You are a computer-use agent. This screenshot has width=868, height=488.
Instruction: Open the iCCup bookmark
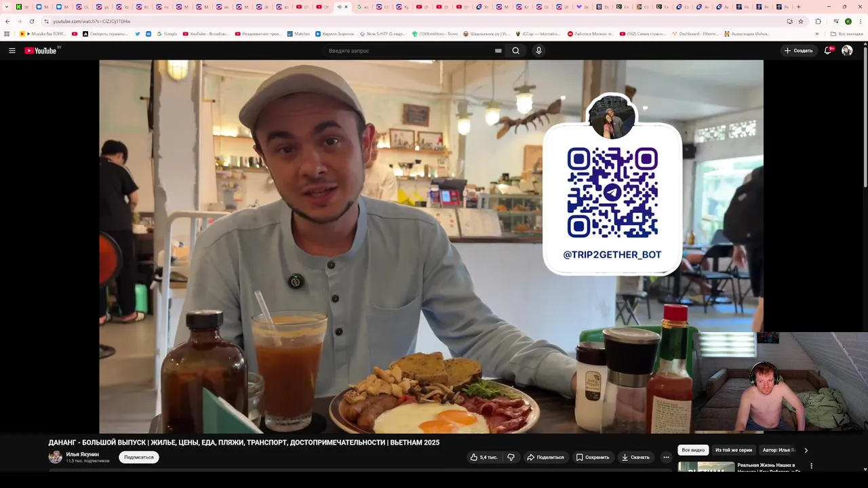click(x=539, y=33)
